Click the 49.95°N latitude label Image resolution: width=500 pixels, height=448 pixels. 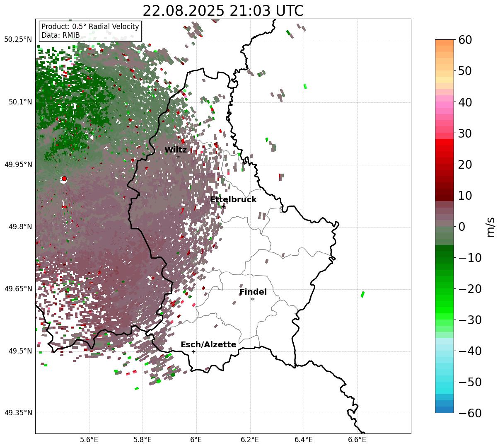18,165
